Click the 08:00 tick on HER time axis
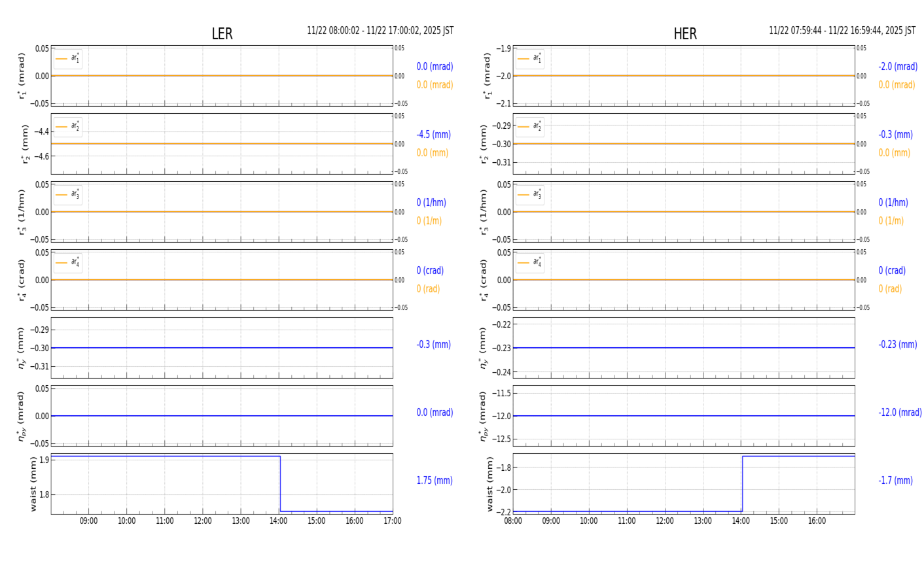 click(513, 521)
